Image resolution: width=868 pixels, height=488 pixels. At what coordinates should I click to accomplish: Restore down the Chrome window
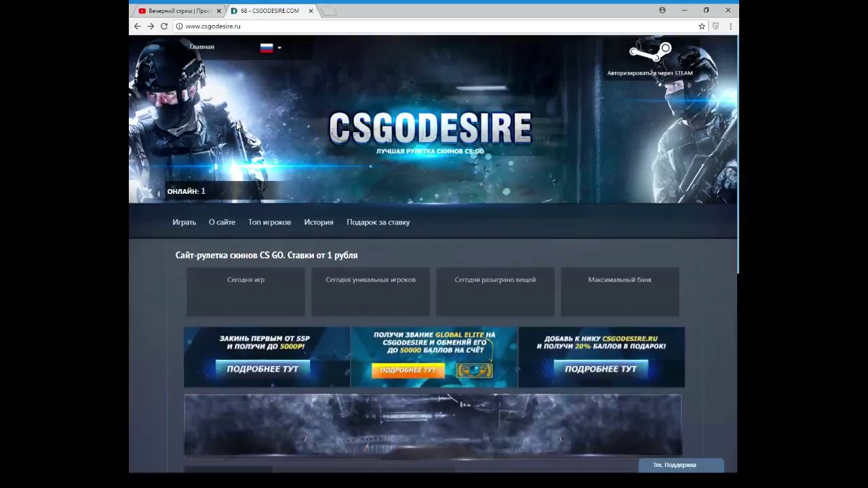(x=706, y=10)
